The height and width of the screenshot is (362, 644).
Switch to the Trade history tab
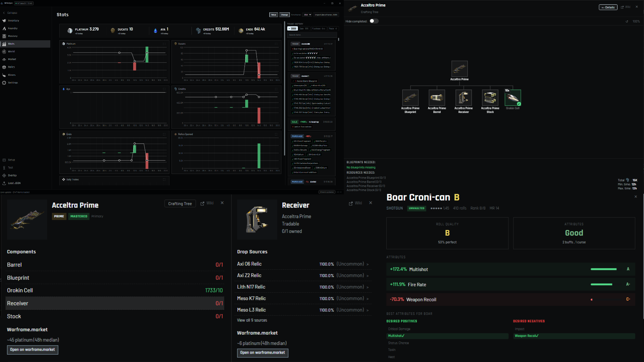(333, 29)
